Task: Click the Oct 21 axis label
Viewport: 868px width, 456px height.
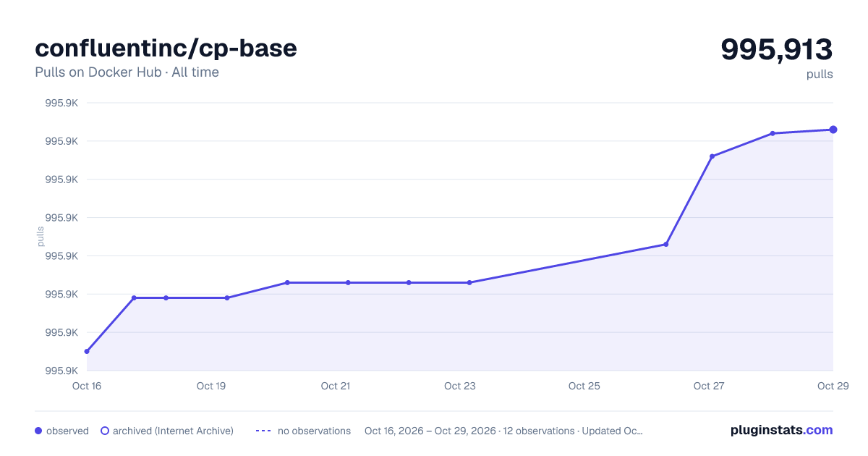Action: 336,386
